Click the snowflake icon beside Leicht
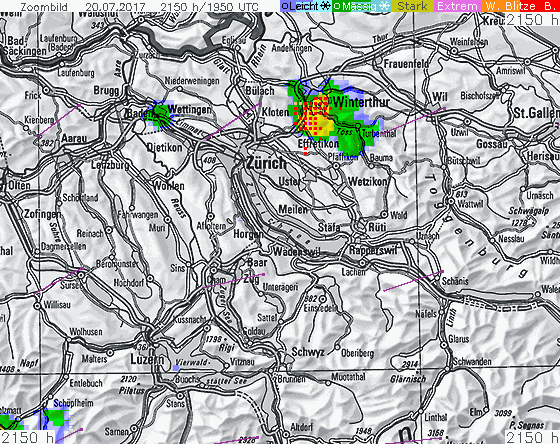Screen dimensions: 560x444 coord(325,6)
